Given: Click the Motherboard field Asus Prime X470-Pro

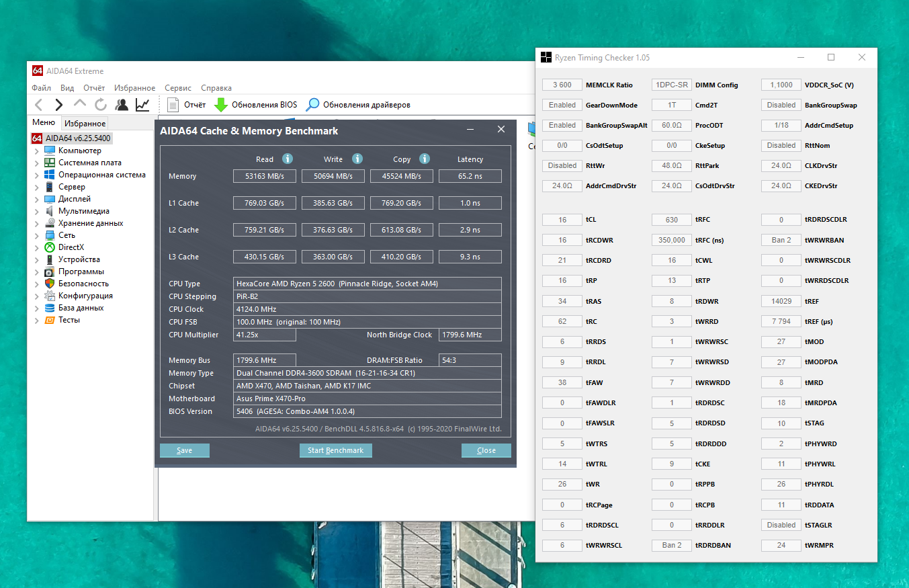Looking at the screenshot, I should pyautogui.click(x=367, y=398).
